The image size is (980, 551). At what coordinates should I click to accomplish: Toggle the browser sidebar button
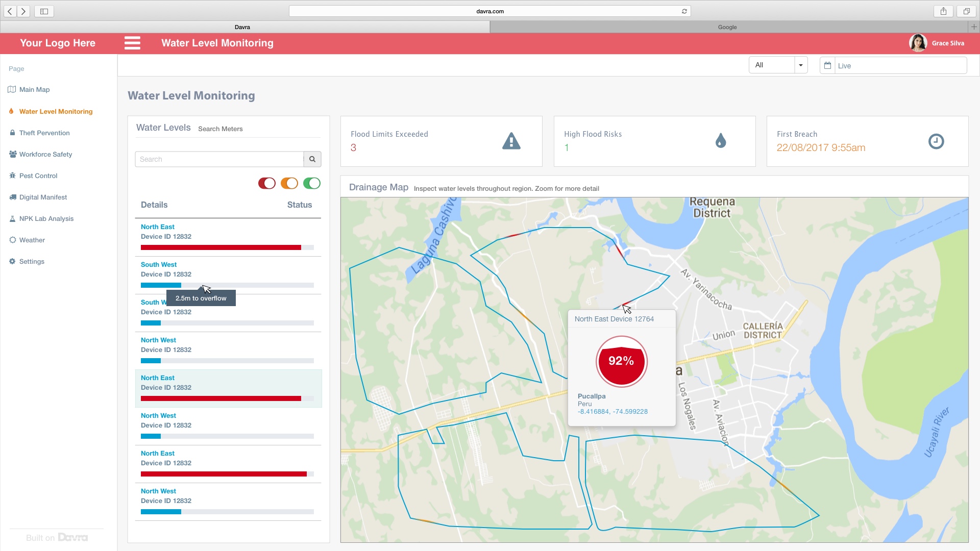(x=44, y=11)
